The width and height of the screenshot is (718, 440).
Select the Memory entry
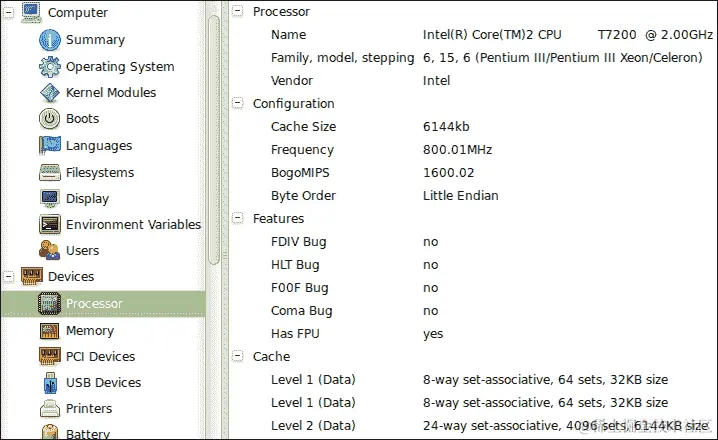click(x=90, y=331)
